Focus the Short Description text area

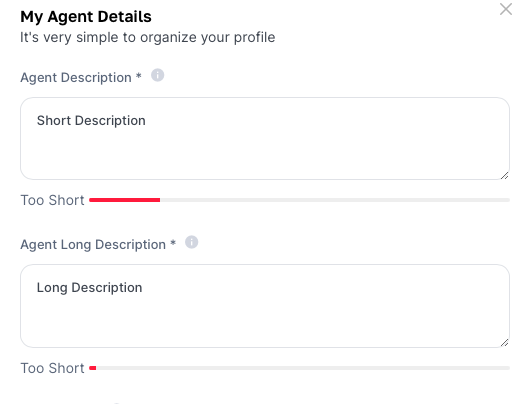click(x=265, y=138)
